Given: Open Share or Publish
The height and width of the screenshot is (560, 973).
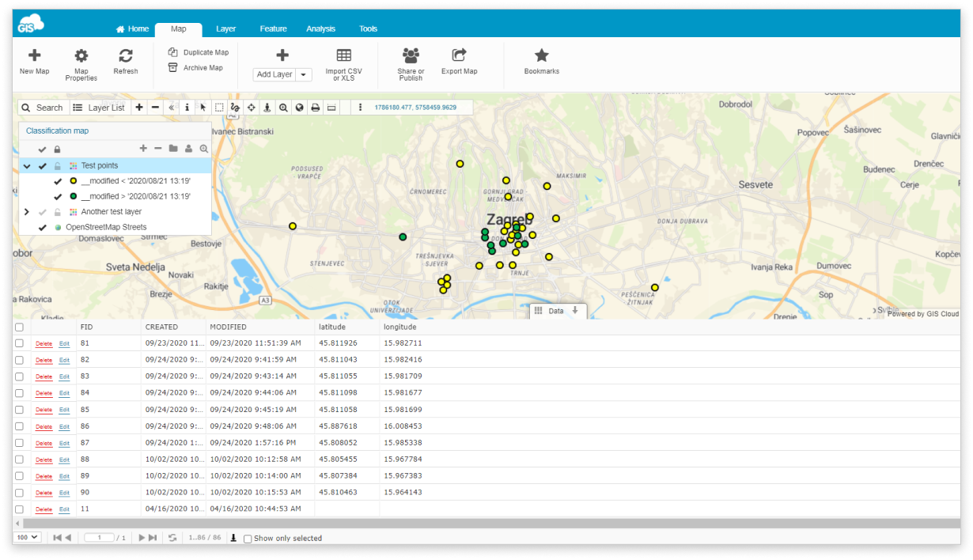Looking at the screenshot, I should click(411, 63).
